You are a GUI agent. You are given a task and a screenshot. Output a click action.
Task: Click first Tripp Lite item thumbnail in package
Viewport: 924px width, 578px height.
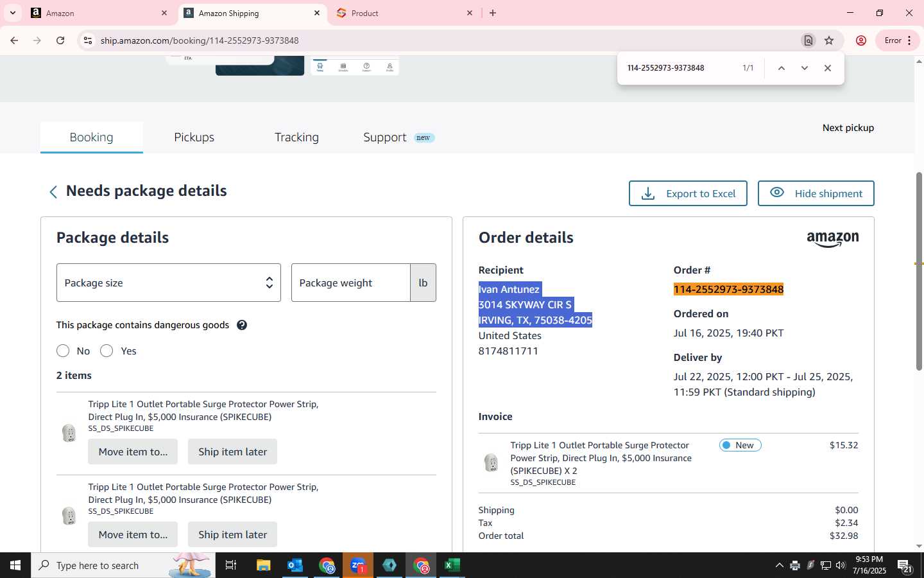69,433
